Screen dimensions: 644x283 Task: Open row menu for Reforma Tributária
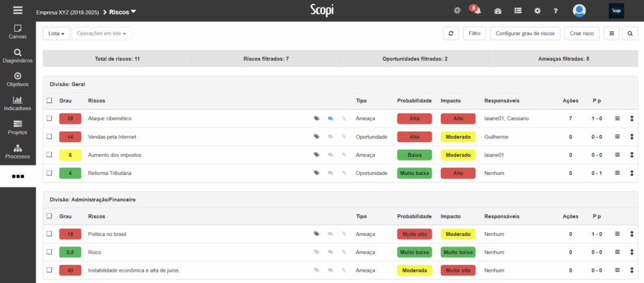617,173
